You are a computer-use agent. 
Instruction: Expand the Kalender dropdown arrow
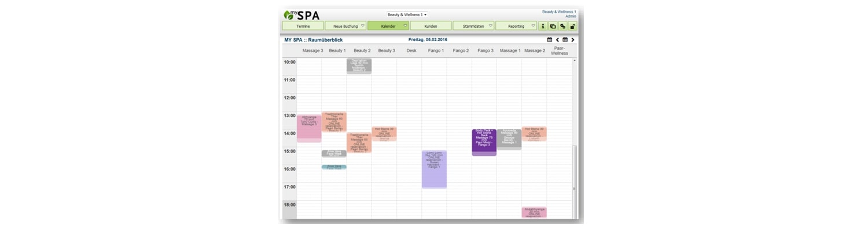[406, 26]
